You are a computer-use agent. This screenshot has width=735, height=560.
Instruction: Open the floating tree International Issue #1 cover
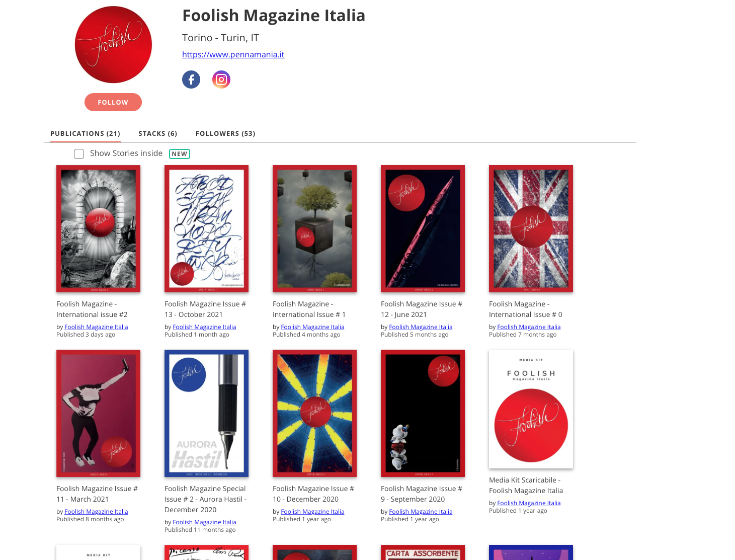click(x=315, y=228)
